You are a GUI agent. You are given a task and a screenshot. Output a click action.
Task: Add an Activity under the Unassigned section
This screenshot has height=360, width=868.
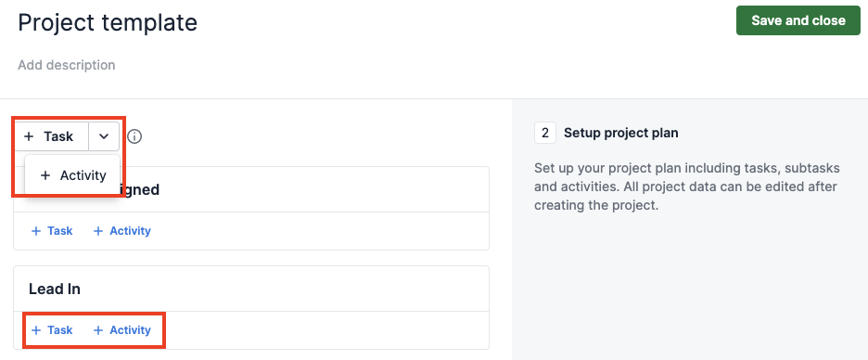coord(121,231)
